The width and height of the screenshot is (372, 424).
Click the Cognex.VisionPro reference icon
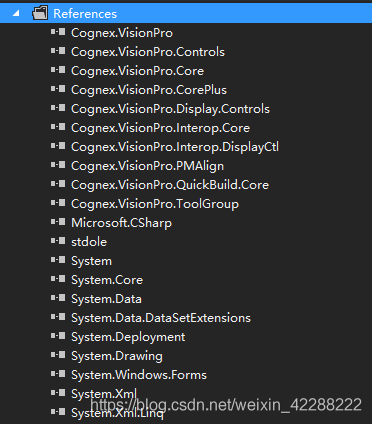point(58,32)
